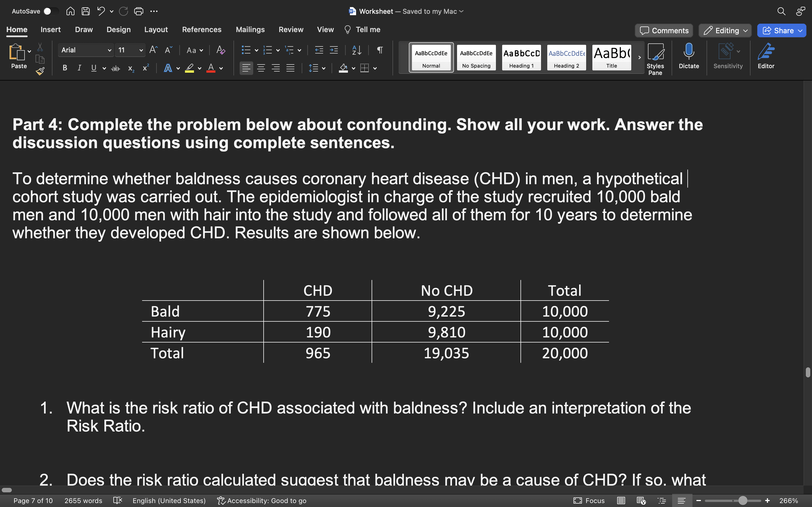The height and width of the screenshot is (507, 812).
Task: Open the Review ribbon tab
Action: point(291,30)
